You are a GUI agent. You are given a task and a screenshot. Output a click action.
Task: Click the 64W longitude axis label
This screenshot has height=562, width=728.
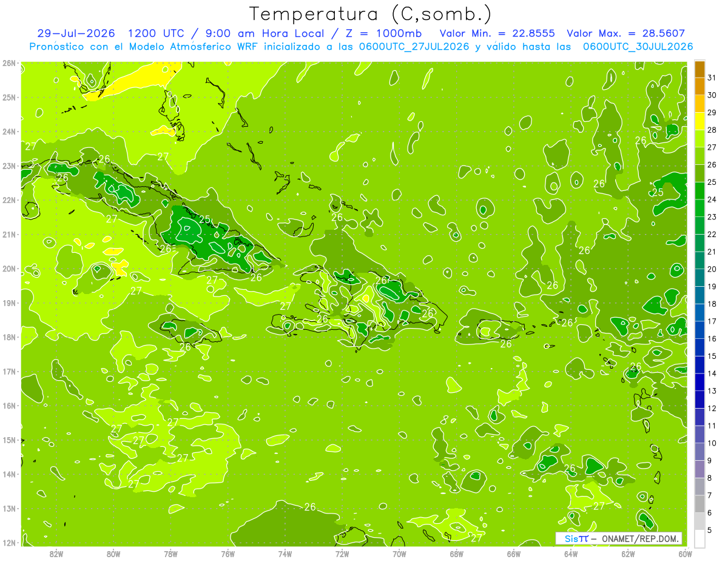coord(571,554)
